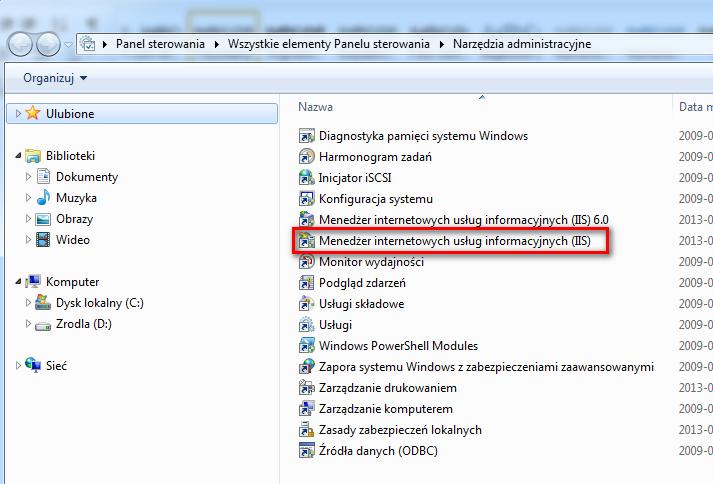The image size is (713, 484).
Task: Select Zarządzanie drukowaniem entry text
Action: point(388,388)
